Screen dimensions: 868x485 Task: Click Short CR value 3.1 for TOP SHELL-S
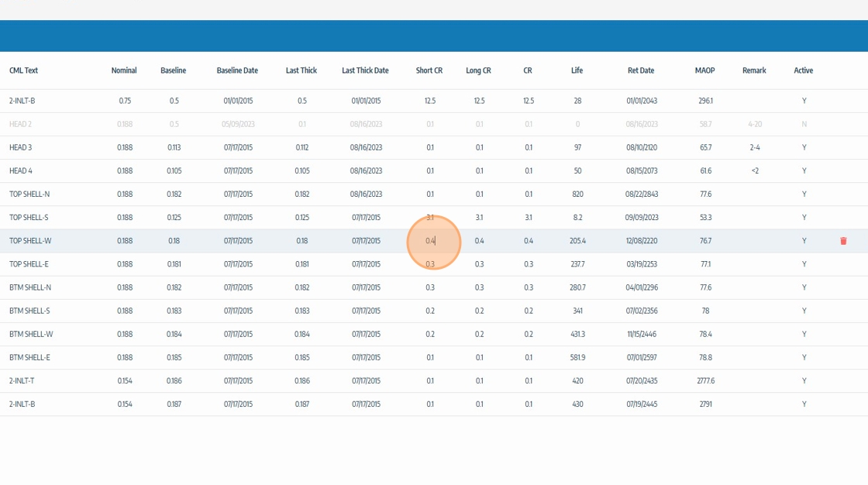coord(430,217)
